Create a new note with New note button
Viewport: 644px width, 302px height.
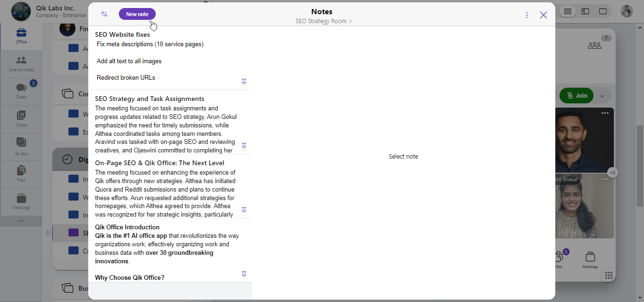pos(137,14)
